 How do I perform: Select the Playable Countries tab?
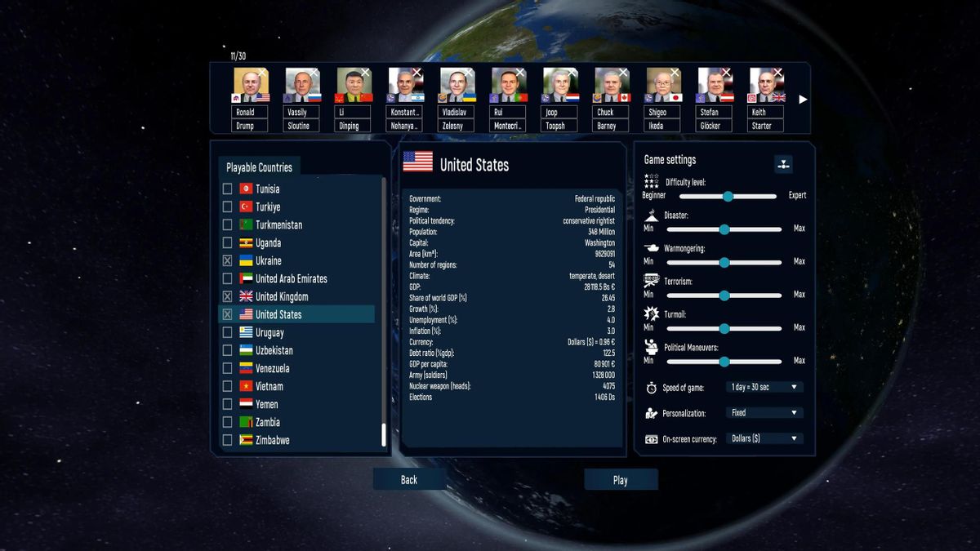pyautogui.click(x=259, y=167)
